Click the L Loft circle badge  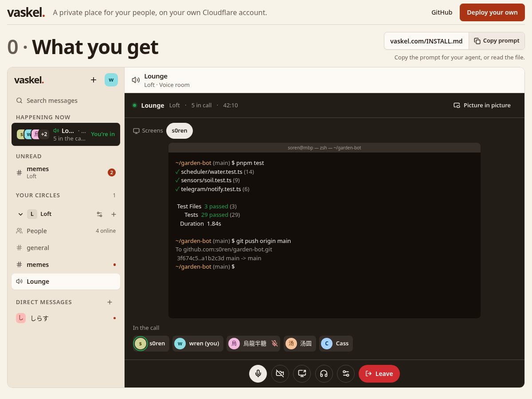pos(32,214)
